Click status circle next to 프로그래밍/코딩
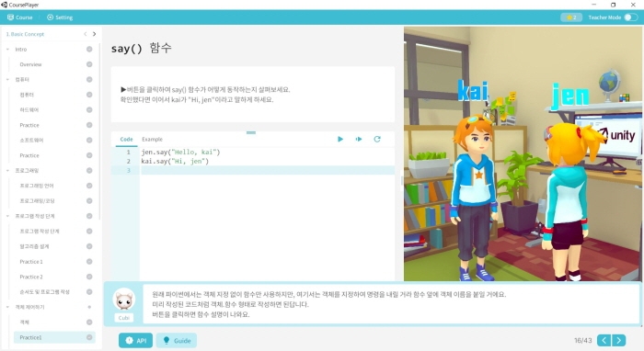 [x=89, y=201]
